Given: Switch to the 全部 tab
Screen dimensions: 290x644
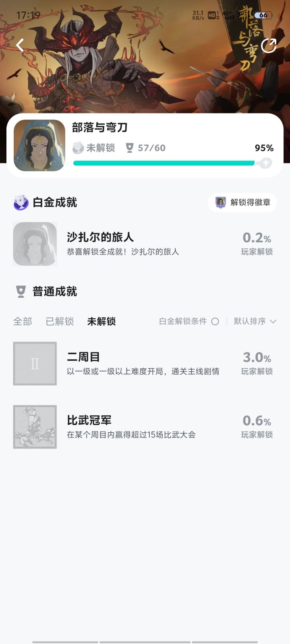Looking at the screenshot, I should point(23,321).
